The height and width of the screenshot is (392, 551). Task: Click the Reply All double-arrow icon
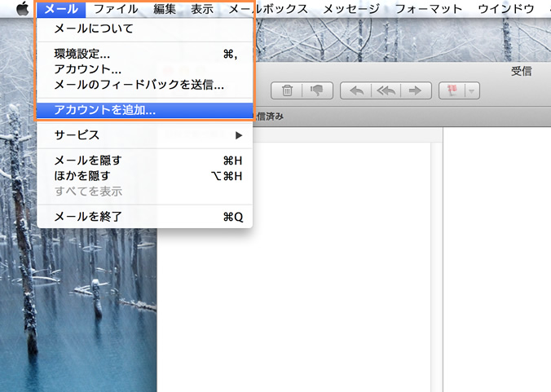point(386,90)
